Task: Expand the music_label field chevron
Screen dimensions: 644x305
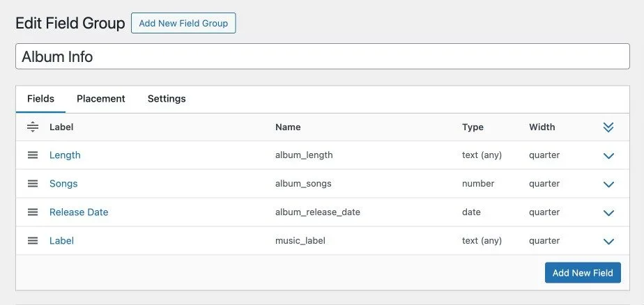Action: 608,242
